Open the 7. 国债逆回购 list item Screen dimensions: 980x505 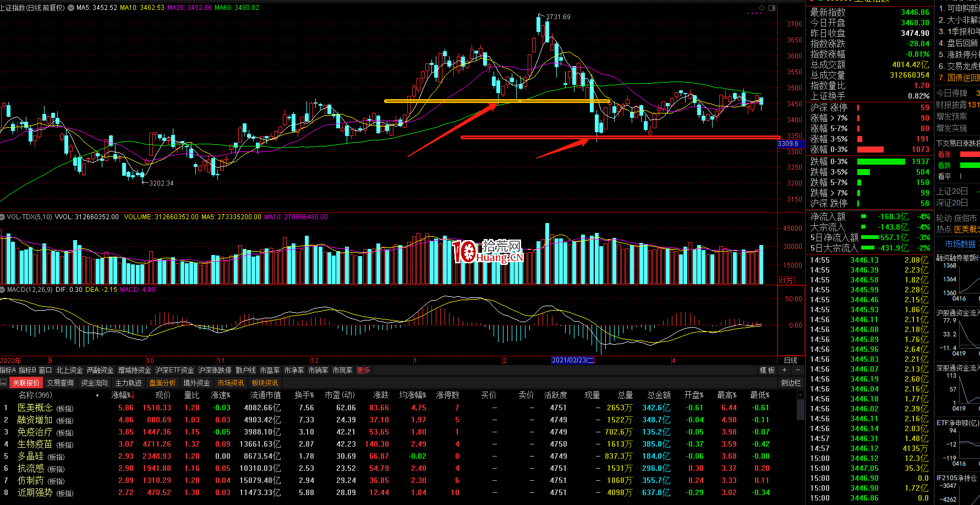(959, 78)
